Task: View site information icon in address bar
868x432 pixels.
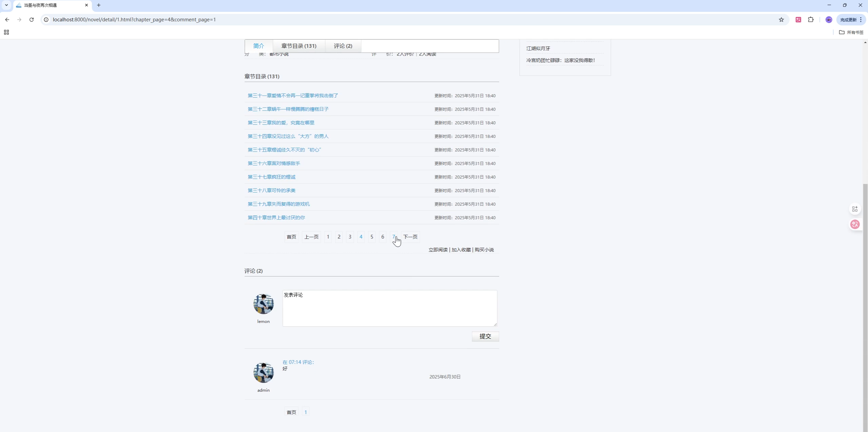Action: [x=46, y=20]
